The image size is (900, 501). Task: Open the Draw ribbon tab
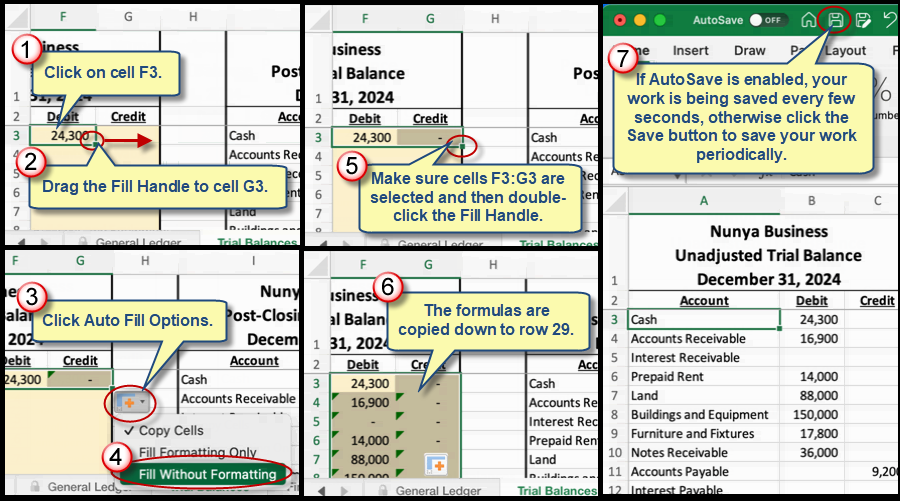[x=750, y=51]
